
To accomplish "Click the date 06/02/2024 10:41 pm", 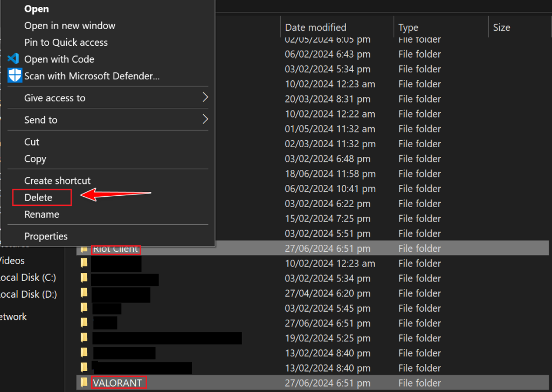I will [330, 189].
